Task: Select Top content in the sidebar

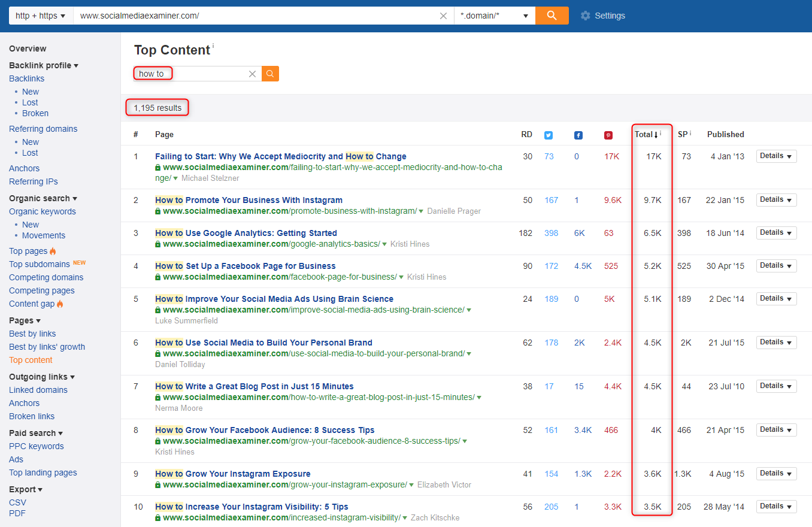Action: [31, 360]
